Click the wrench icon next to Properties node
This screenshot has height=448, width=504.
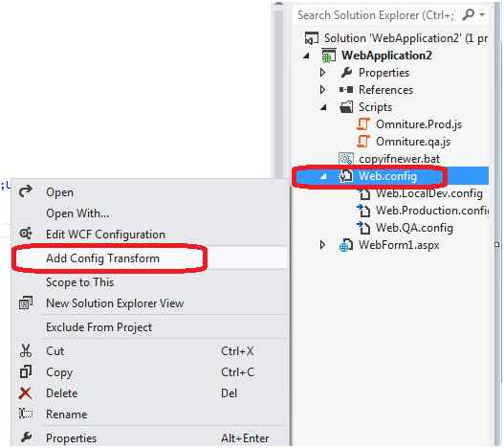(346, 73)
